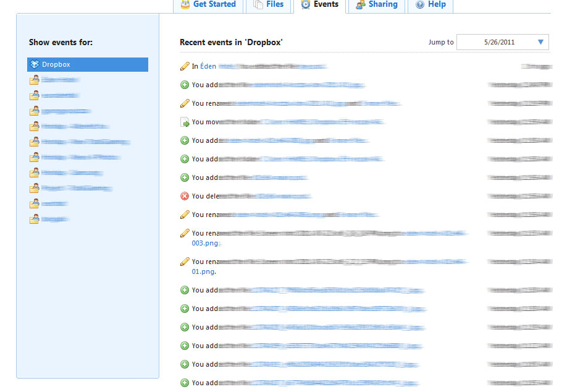Click the 5/26/2011 date field
Viewport: 588px width, 392px height.
(x=499, y=42)
